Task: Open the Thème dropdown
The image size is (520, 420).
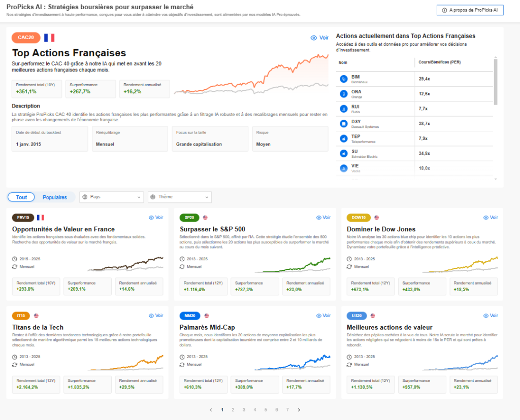Action: (x=180, y=197)
